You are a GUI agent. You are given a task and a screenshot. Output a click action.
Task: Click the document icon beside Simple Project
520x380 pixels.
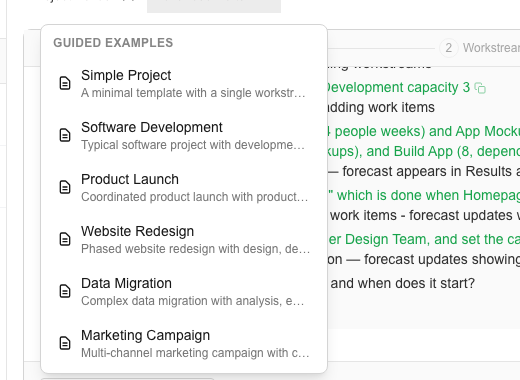(65, 83)
